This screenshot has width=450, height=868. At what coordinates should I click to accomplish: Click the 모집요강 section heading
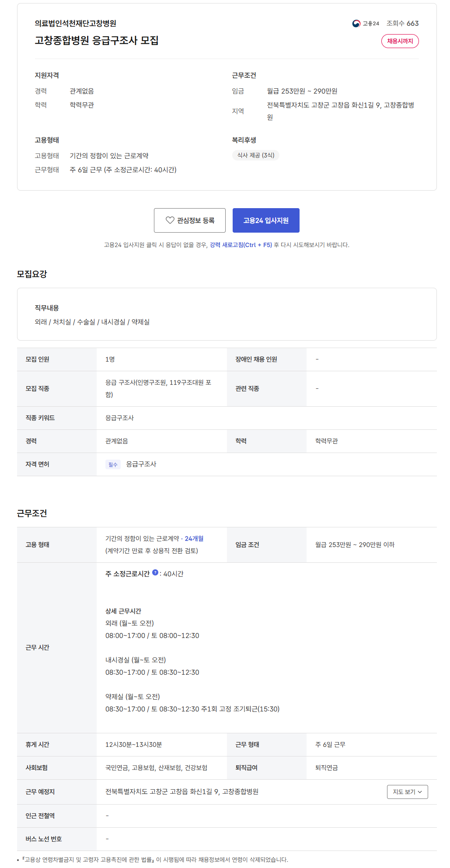[32, 274]
